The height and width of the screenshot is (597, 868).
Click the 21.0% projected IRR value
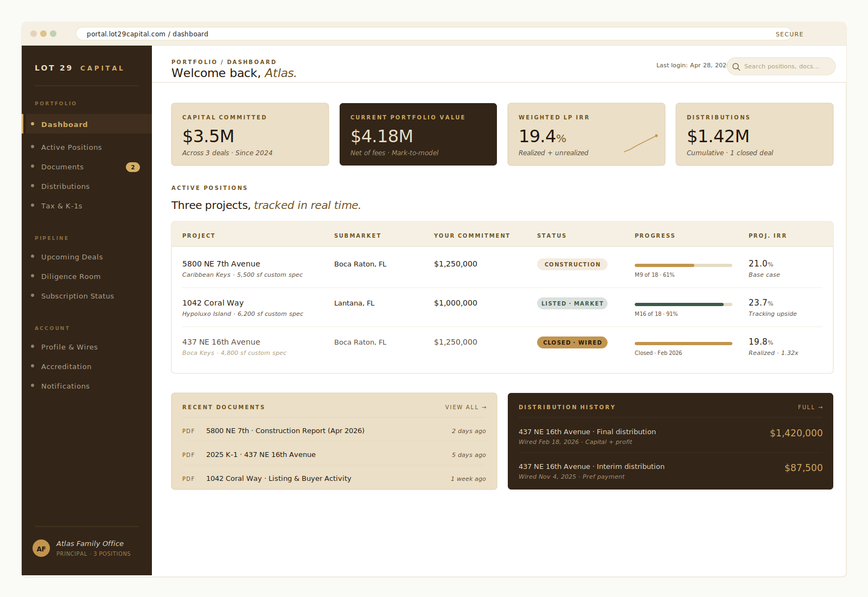(761, 263)
